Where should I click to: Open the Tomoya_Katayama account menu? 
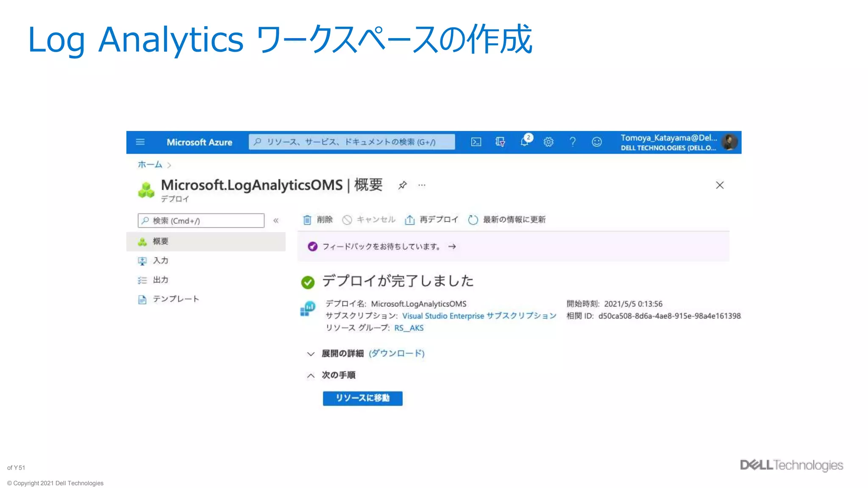pyautogui.click(x=669, y=142)
